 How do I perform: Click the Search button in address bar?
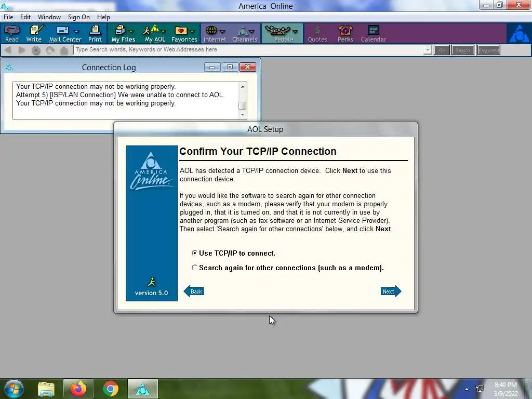coord(463,50)
